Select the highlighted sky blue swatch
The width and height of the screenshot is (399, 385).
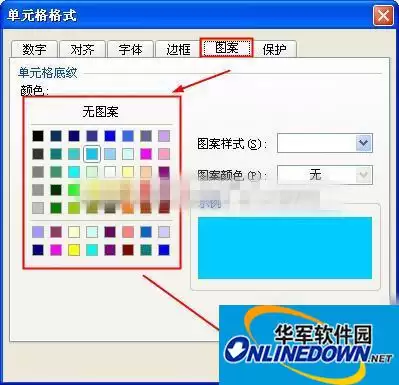(x=92, y=154)
